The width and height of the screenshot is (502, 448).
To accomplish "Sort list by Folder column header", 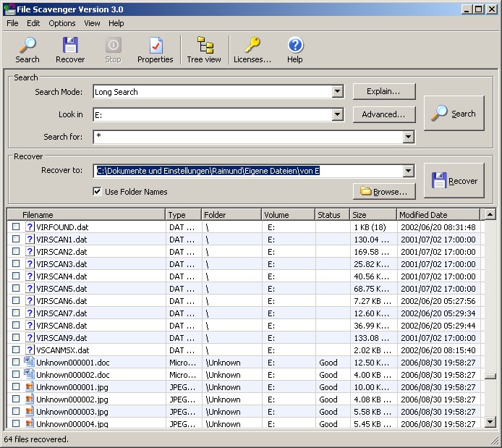I will pos(231,214).
